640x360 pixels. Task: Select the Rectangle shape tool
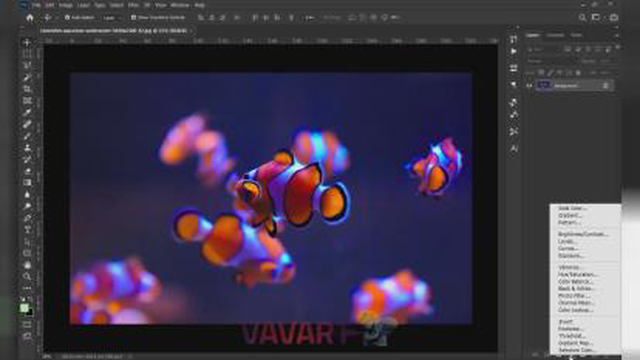click(x=27, y=253)
